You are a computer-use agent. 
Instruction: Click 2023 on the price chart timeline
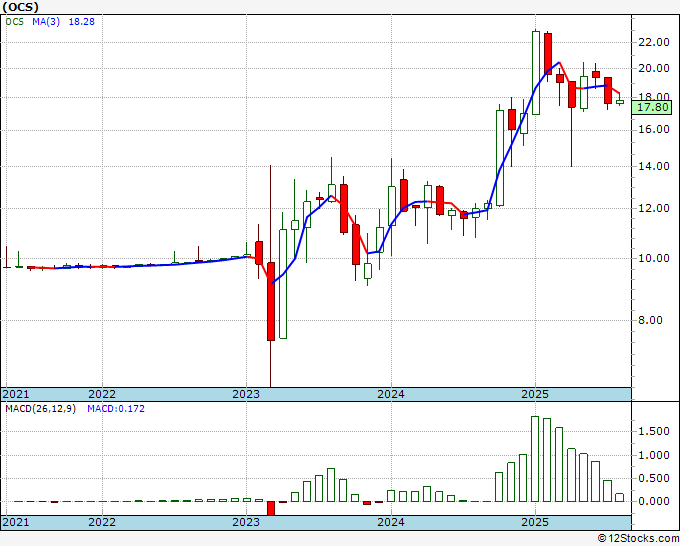click(246, 394)
